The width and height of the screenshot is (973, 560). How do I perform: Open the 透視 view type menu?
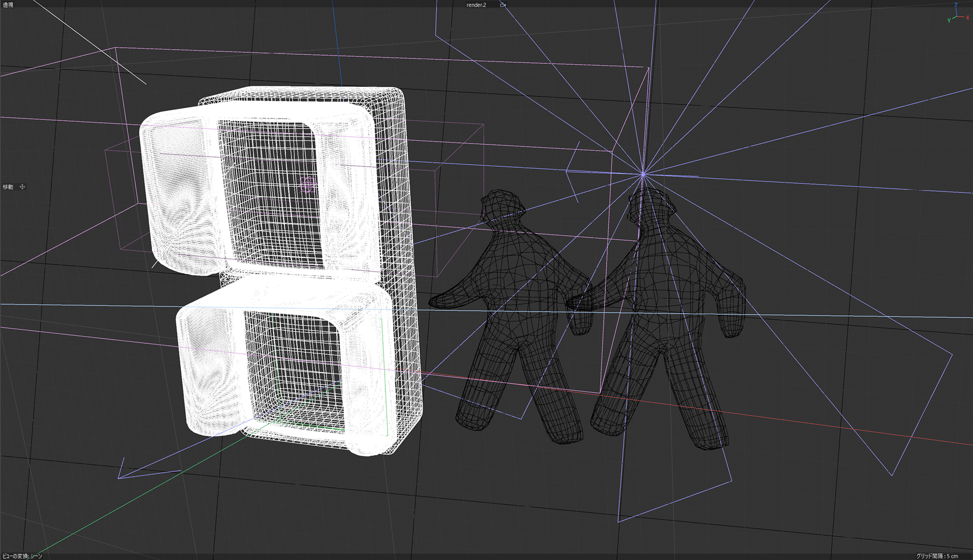8,5
